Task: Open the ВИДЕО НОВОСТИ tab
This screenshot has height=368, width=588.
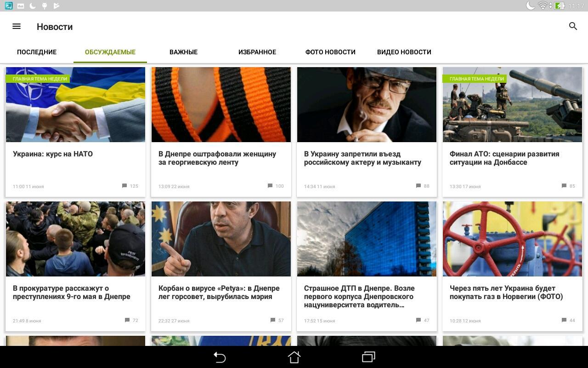Action: (x=404, y=52)
